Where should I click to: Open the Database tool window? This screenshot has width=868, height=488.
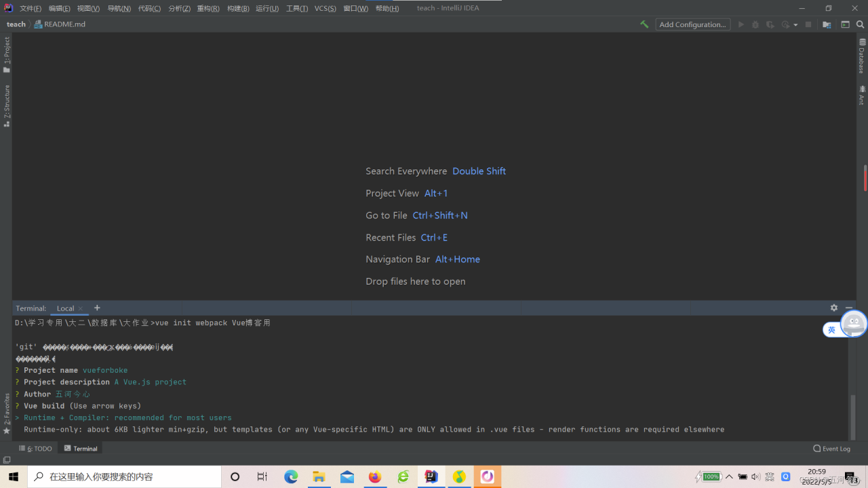[862, 56]
